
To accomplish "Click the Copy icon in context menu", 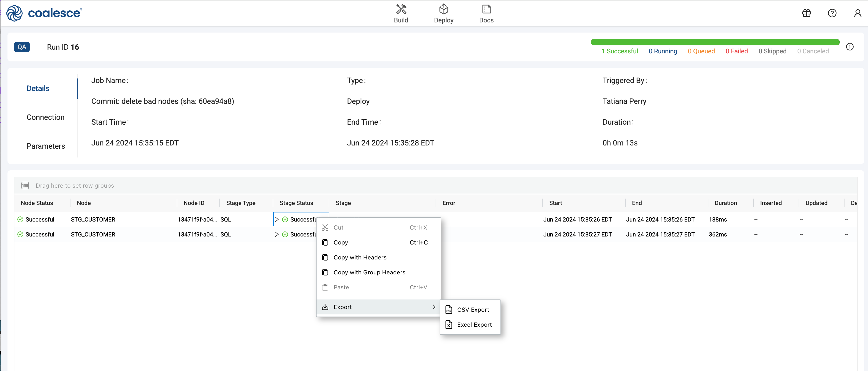I will click(x=325, y=242).
